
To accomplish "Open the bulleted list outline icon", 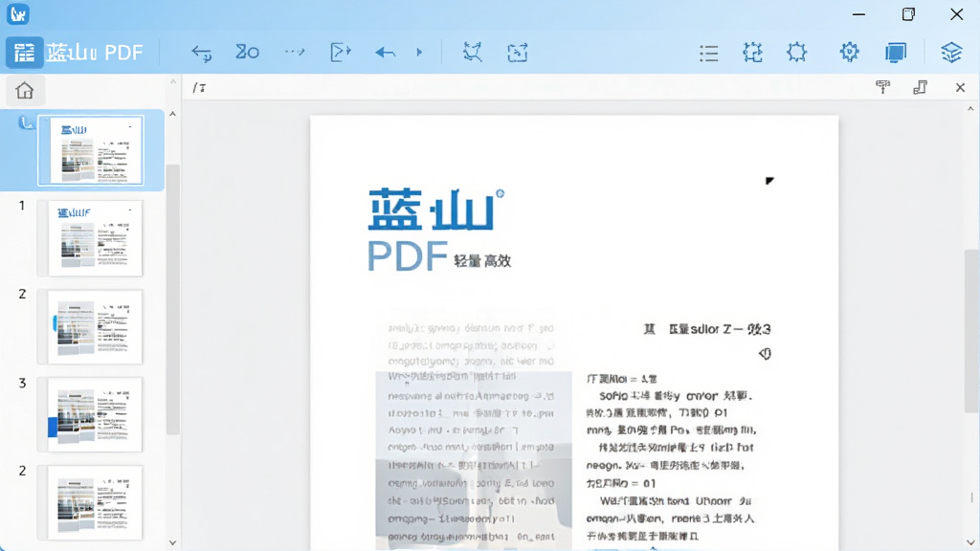I will (709, 54).
